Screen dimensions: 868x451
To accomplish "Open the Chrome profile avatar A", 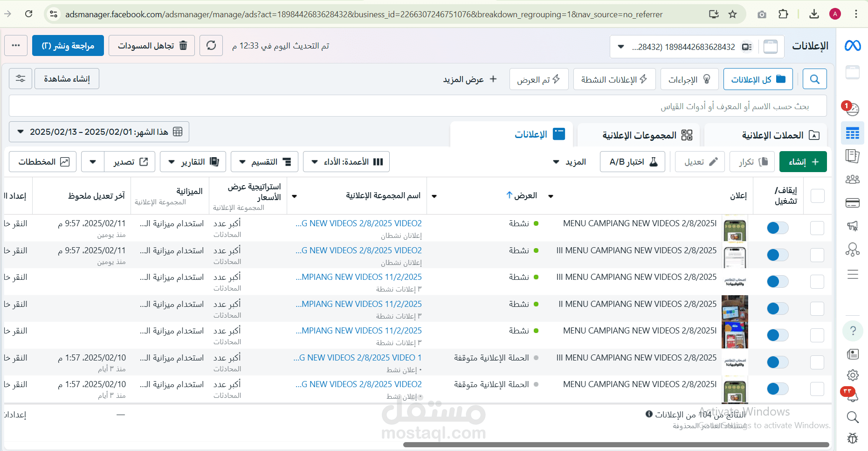I will pyautogui.click(x=835, y=14).
